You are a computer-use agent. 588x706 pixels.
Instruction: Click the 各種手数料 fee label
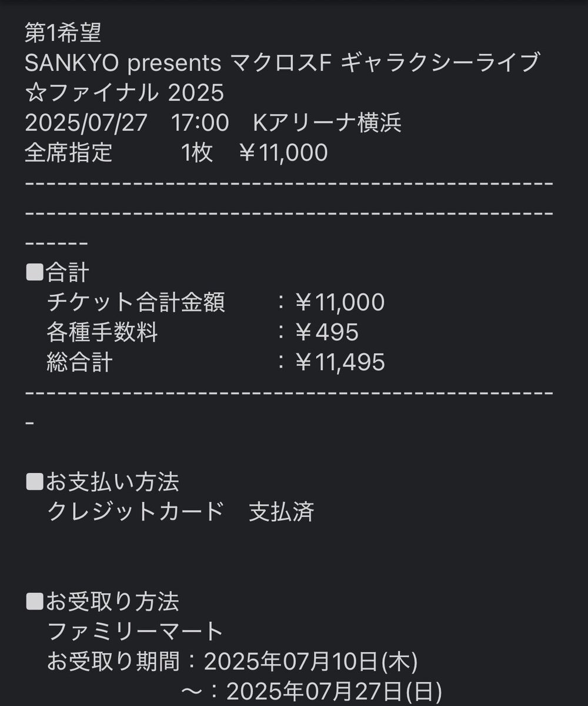(x=102, y=332)
